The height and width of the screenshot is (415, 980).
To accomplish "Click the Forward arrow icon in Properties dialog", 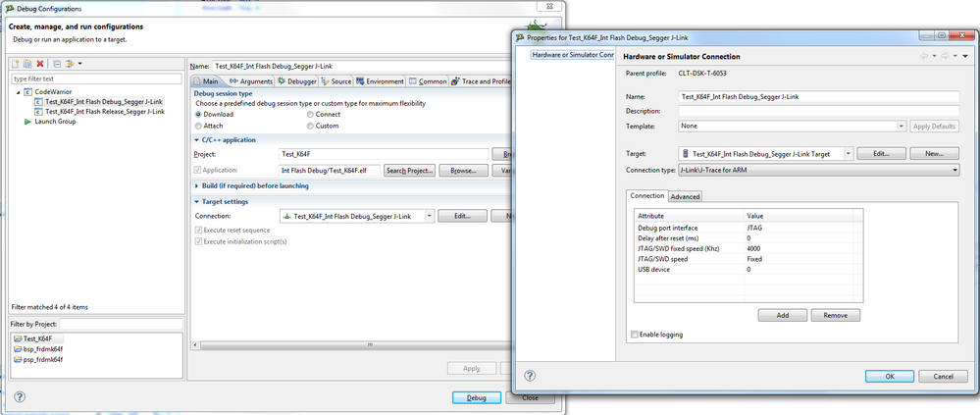I will 945,56.
